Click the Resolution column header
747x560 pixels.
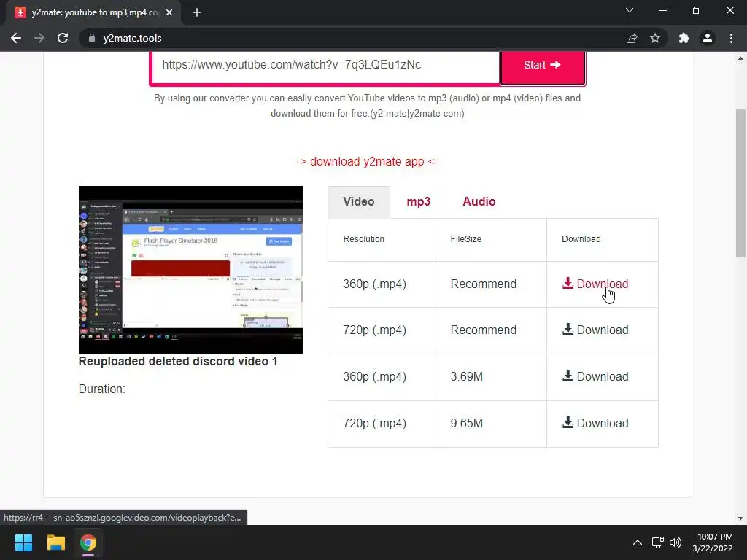coord(363,239)
